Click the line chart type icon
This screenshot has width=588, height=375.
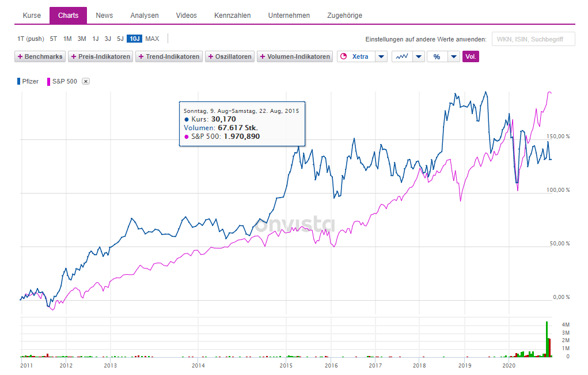[402, 56]
